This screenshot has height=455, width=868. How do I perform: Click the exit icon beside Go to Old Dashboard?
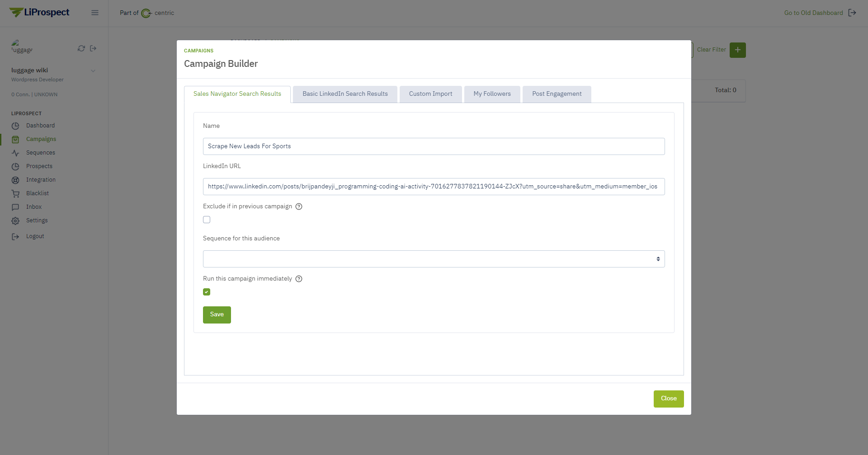852,13
